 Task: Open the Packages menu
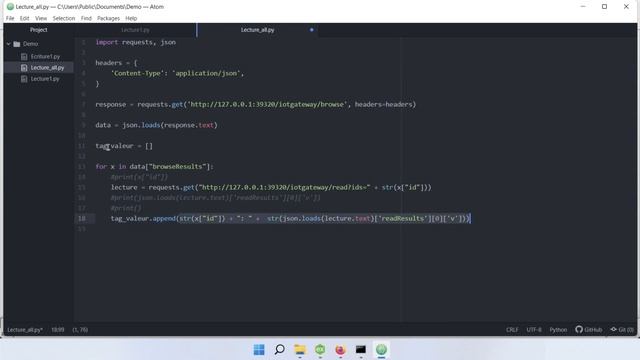pyautogui.click(x=109, y=18)
